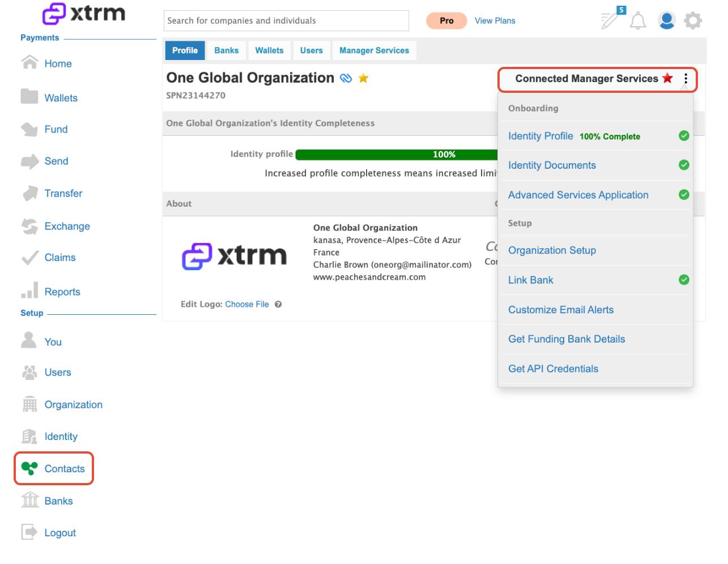This screenshot has height=564, width=728.
Task: Switch to the Profile tab
Action: [185, 50]
